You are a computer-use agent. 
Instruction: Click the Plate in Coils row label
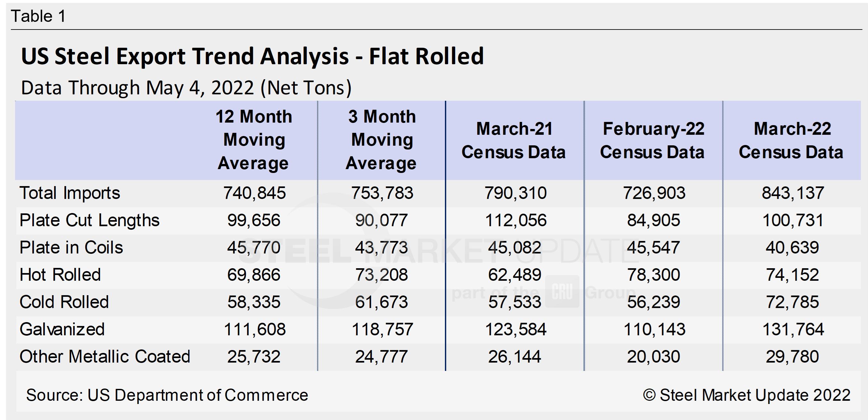tap(71, 247)
